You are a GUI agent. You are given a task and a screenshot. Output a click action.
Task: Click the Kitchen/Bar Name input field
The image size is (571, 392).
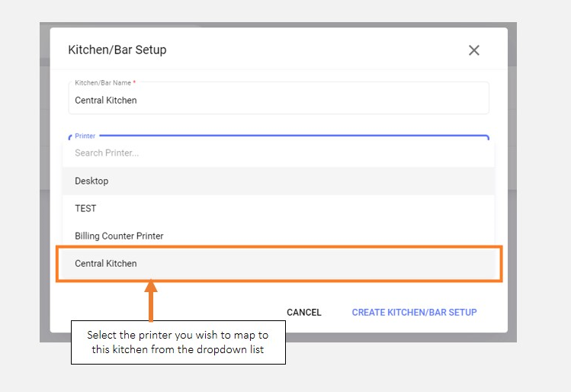click(278, 100)
